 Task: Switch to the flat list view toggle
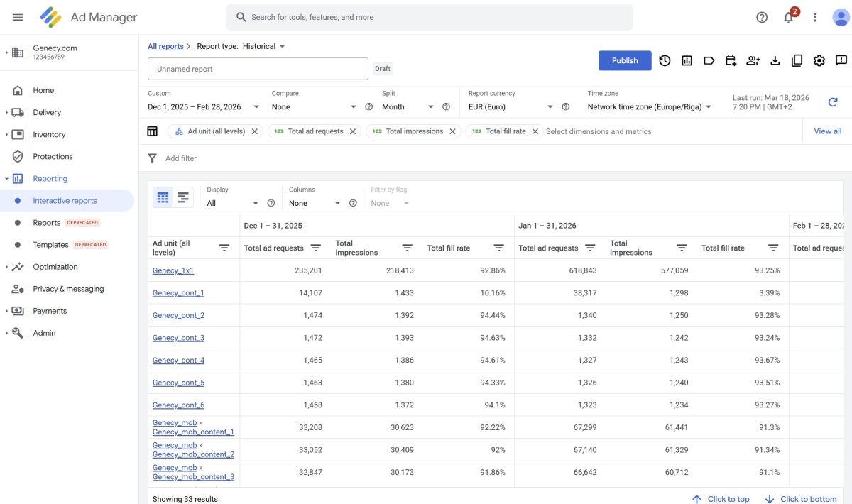click(x=183, y=197)
